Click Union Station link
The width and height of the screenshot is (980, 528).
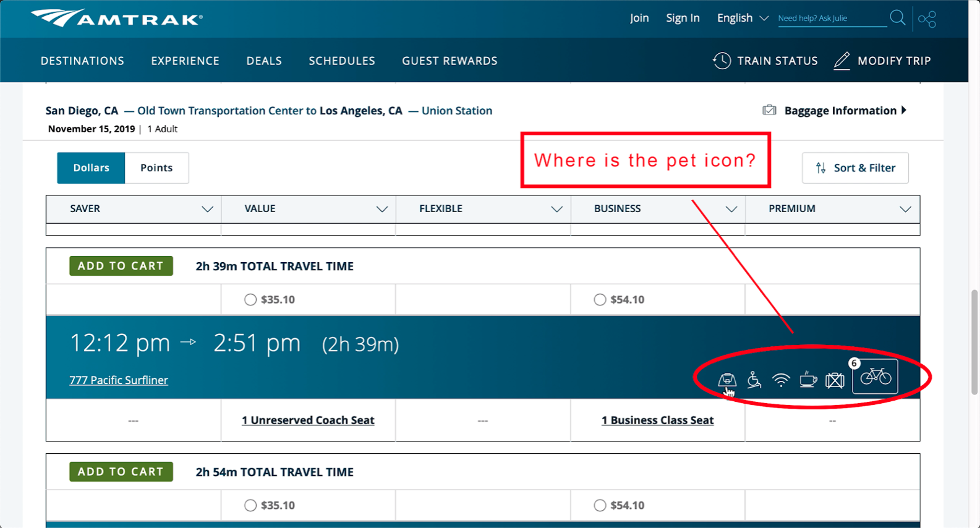457,111
